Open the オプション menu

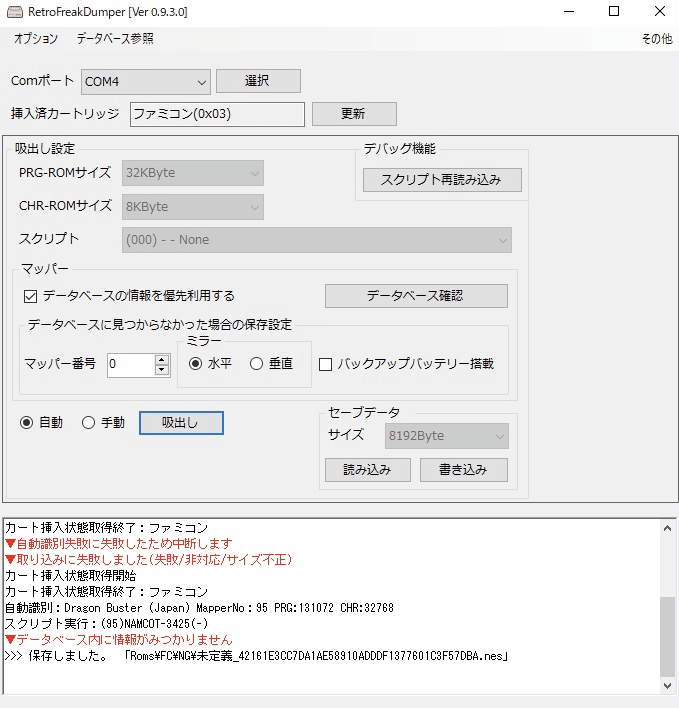(x=36, y=39)
